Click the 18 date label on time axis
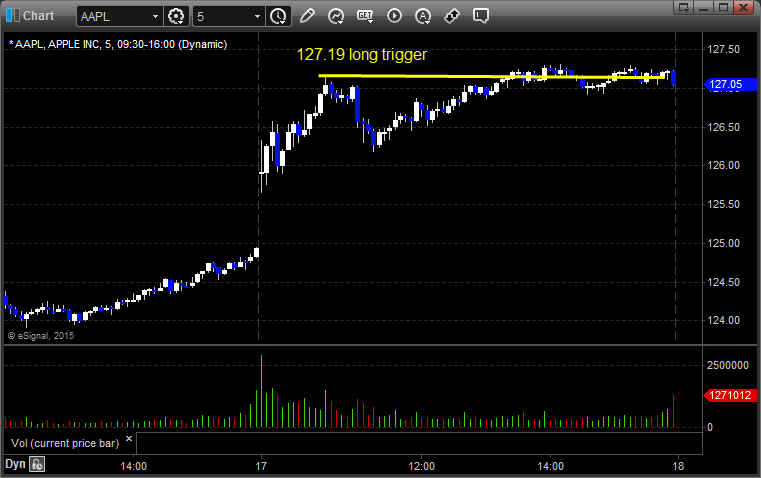Screen dimensions: 761x478 point(678,466)
